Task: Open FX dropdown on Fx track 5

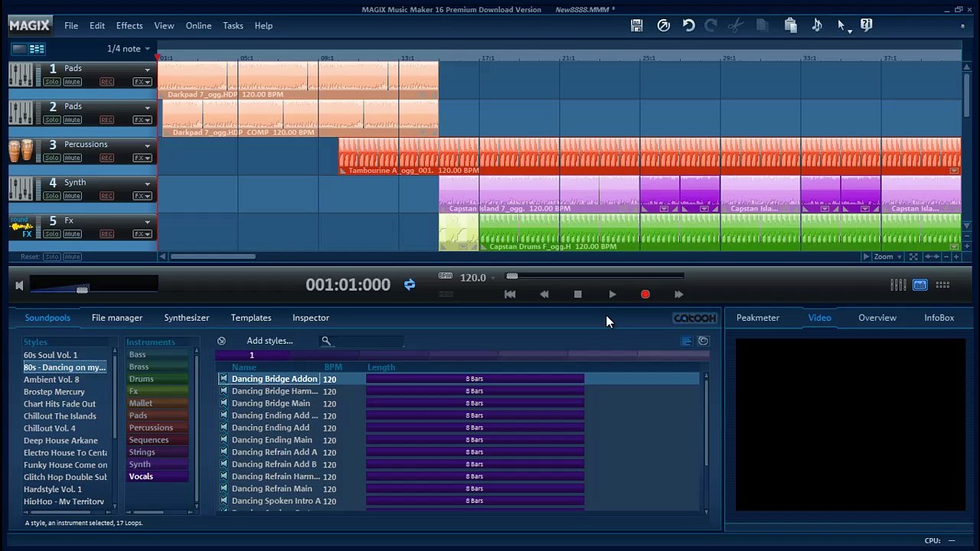Action: (x=142, y=234)
